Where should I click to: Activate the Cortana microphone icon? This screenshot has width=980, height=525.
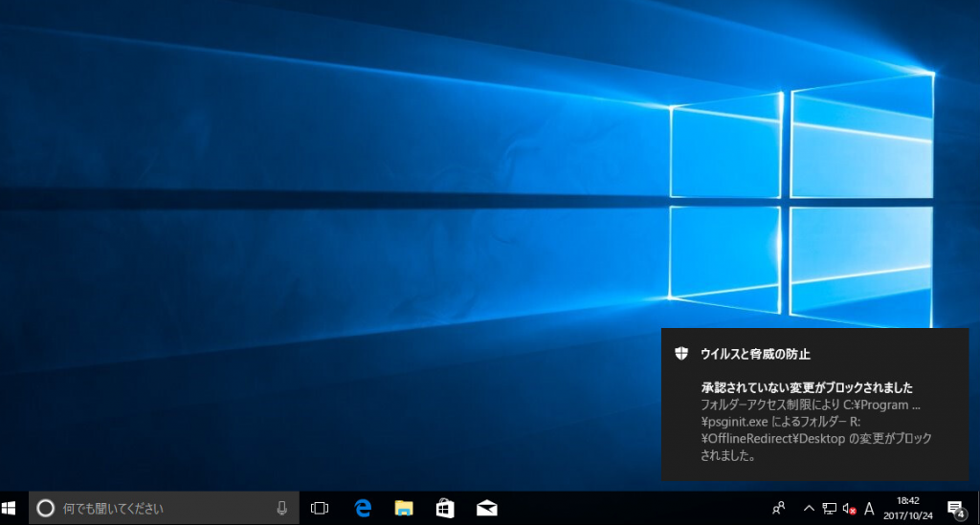(282, 508)
